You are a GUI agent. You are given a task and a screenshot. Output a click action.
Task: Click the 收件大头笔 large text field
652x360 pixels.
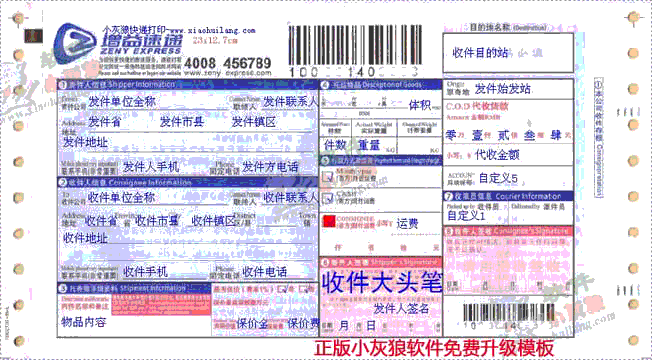[381, 283]
